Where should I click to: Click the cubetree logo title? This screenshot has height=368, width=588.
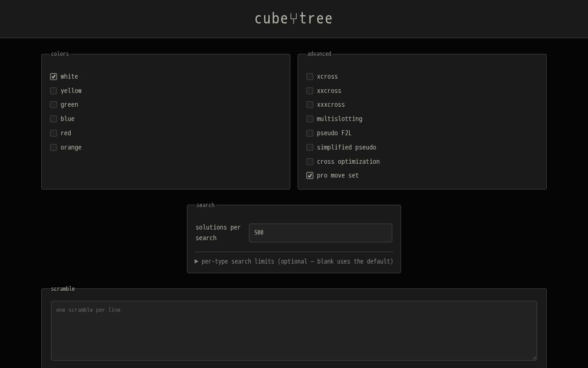[x=294, y=18]
